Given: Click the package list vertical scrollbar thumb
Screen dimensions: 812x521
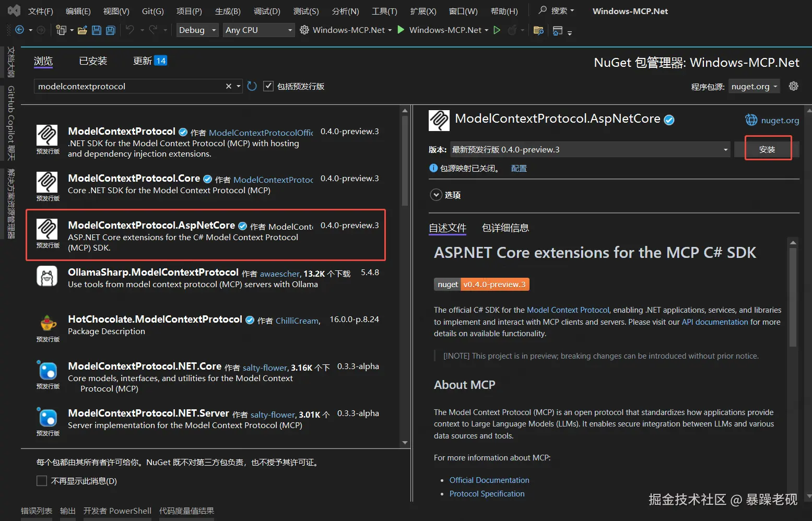Looking at the screenshot, I should [405, 160].
